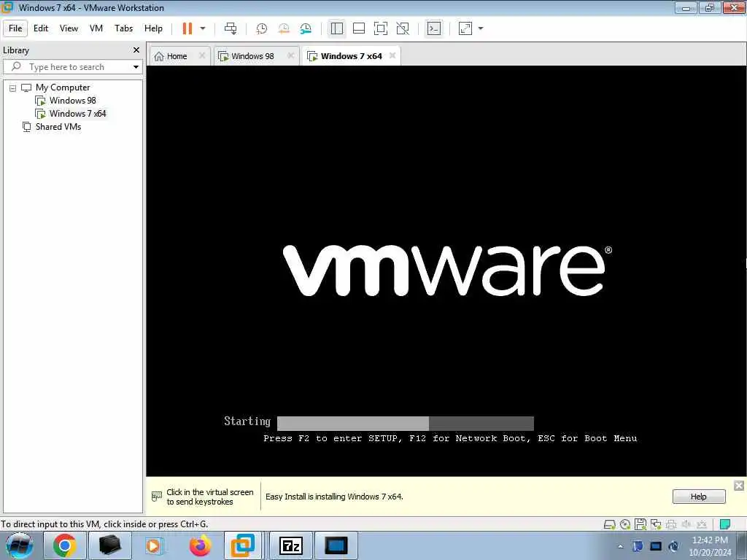This screenshot has width=747, height=560.
Task: Pause this virtual machine from the toolbar
Action: pyautogui.click(x=187, y=28)
